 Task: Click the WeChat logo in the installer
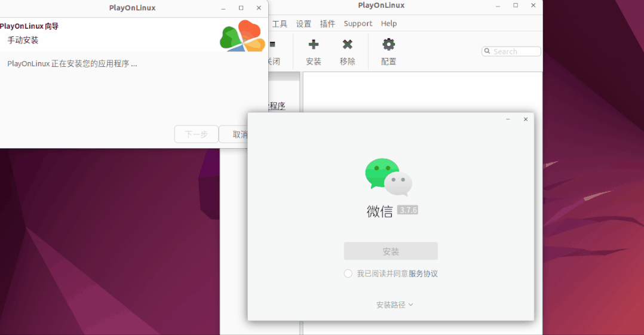(388, 177)
